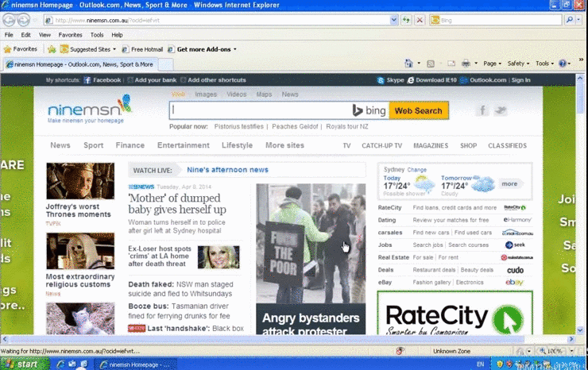Click the seek logo in Jobs row
The height and width of the screenshot is (370, 588).
(x=515, y=245)
